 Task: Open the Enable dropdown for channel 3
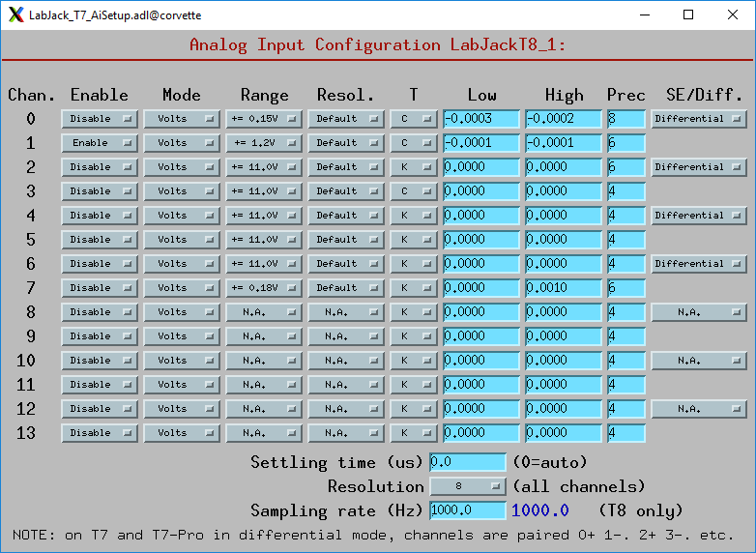100,190
